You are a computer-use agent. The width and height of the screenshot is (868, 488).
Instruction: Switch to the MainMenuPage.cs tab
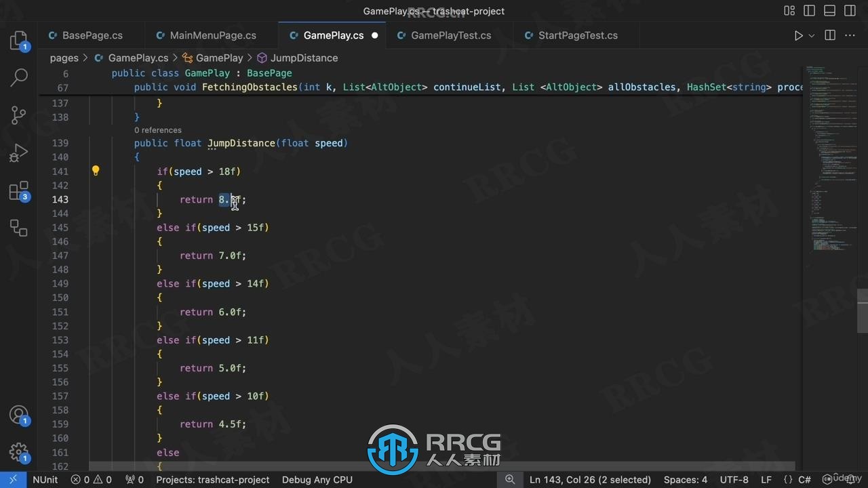coord(213,35)
